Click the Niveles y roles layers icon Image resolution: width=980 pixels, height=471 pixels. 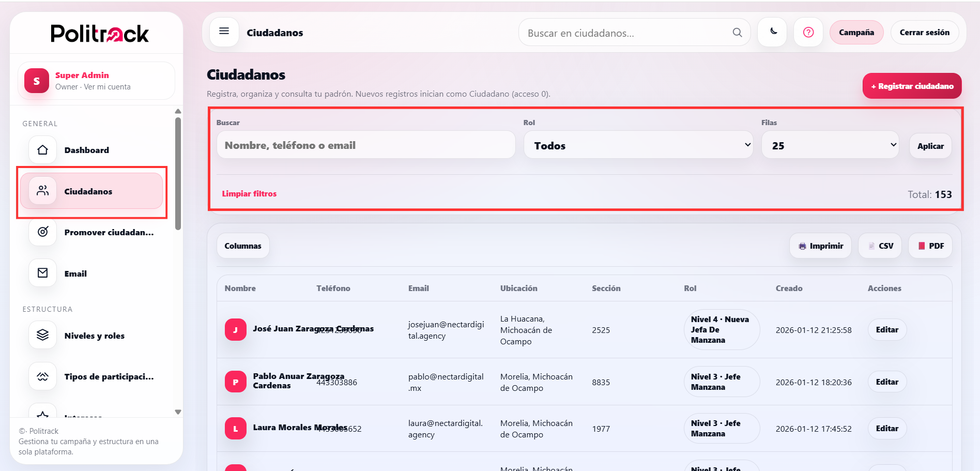42,335
